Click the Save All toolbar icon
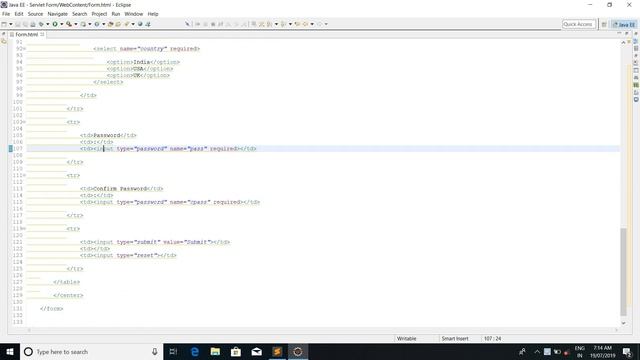Image resolution: width=640 pixels, height=360 pixels. pyautogui.click(x=25, y=24)
